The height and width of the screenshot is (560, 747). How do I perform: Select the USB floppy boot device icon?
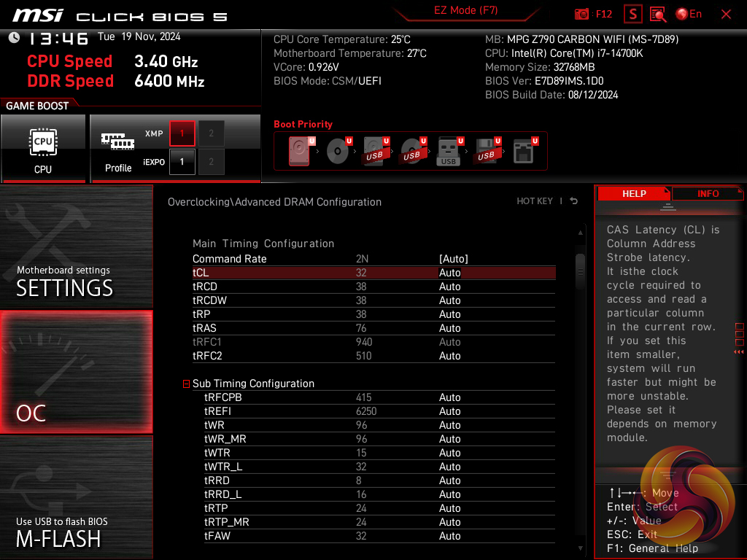click(487, 151)
